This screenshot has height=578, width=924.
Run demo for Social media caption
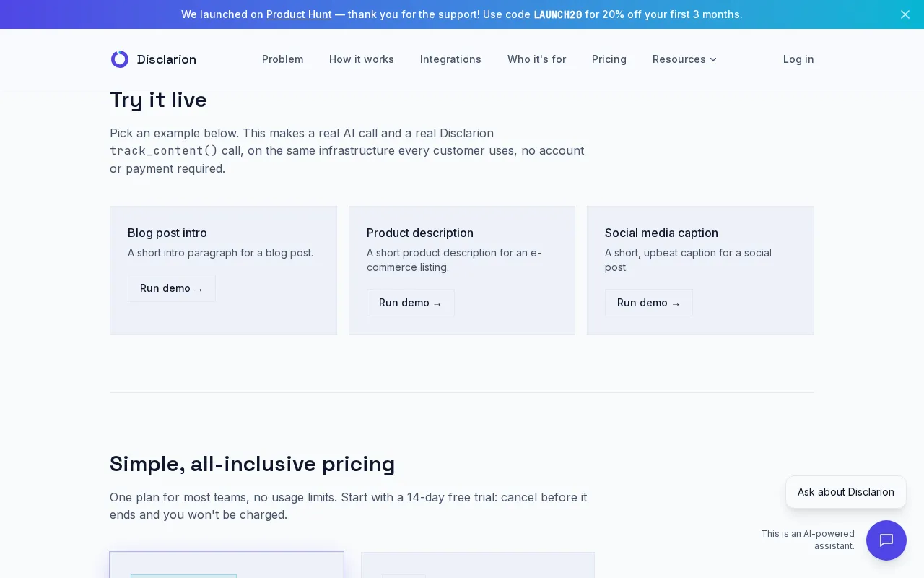pos(649,303)
